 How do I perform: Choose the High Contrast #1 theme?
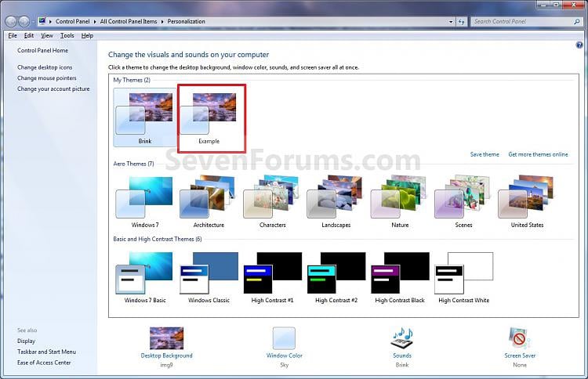272,277
